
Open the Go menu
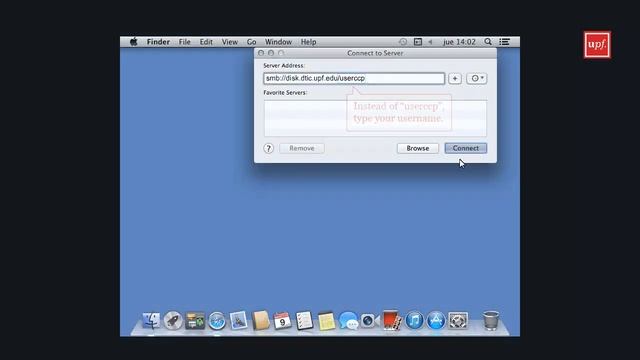(x=251, y=42)
